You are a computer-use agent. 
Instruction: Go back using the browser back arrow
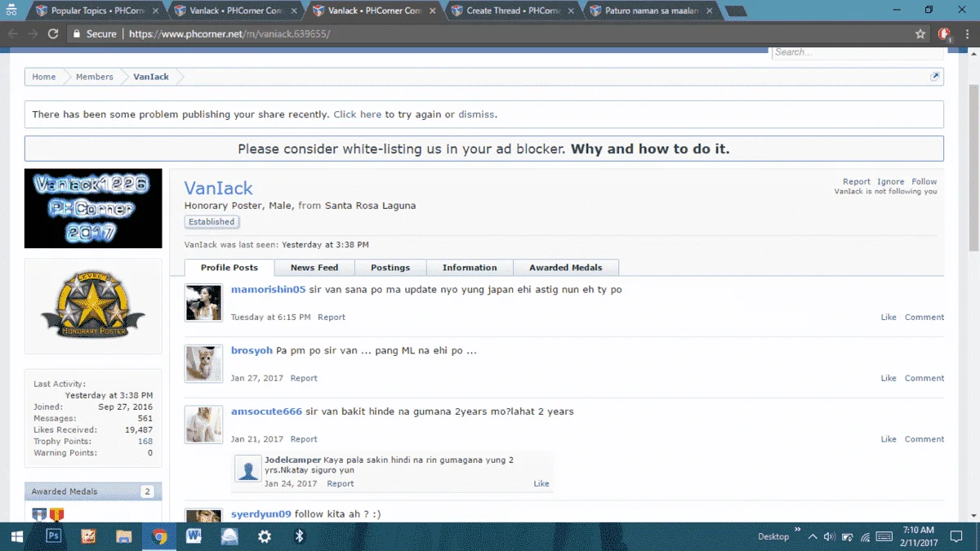(13, 34)
